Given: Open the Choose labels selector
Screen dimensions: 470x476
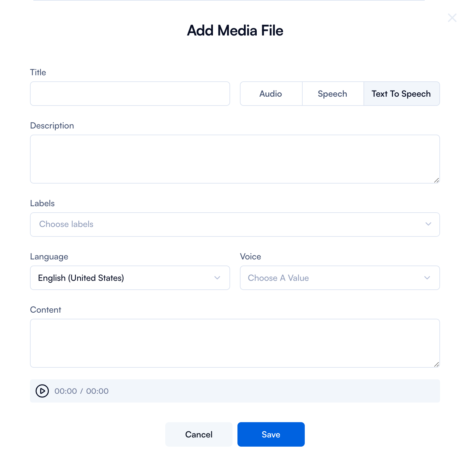Looking at the screenshot, I should pyautogui.click(x=214, y=224).
